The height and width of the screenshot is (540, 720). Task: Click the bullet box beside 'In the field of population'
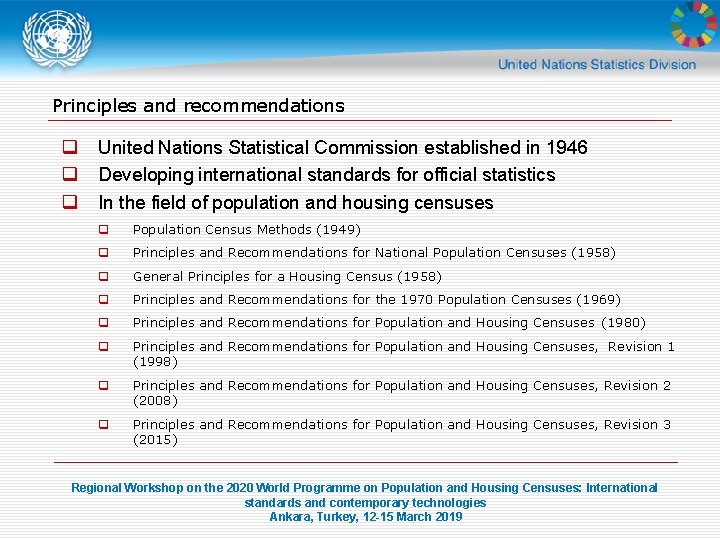coord(70,202)
